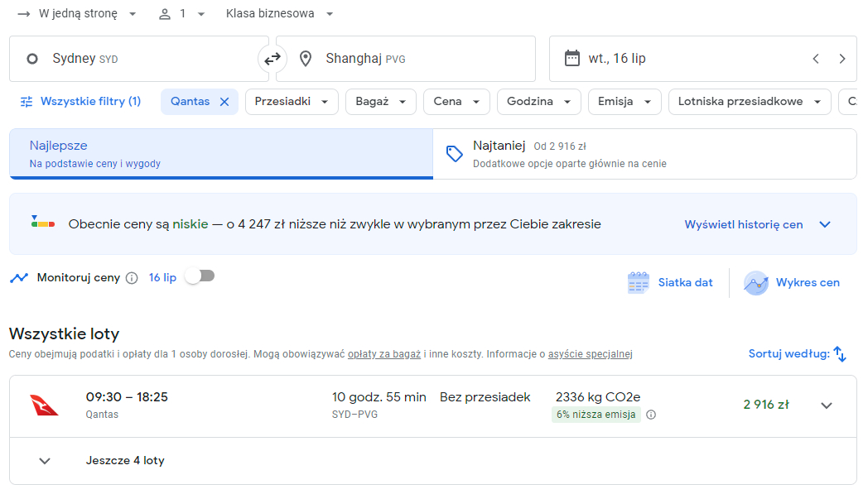The height and width of the screenshot is (499, 868).
Task: Open the Przesiadki filter dropdown
Action: (292, 102)
